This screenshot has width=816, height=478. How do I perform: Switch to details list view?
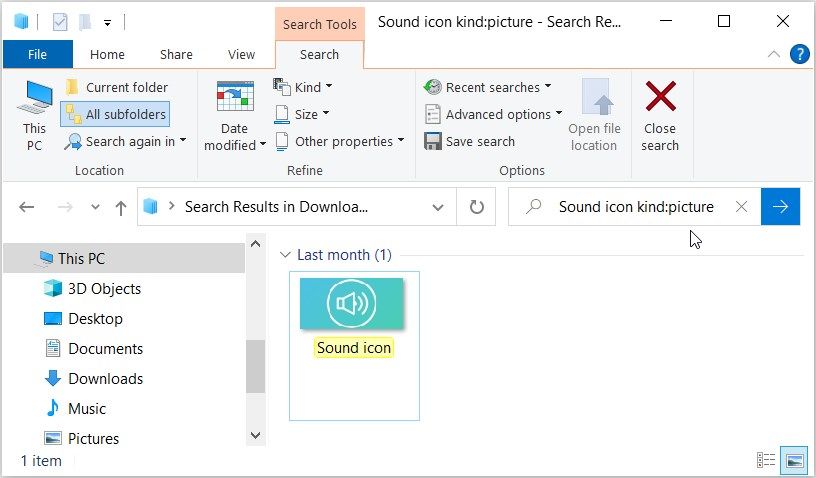click(766, 460)
